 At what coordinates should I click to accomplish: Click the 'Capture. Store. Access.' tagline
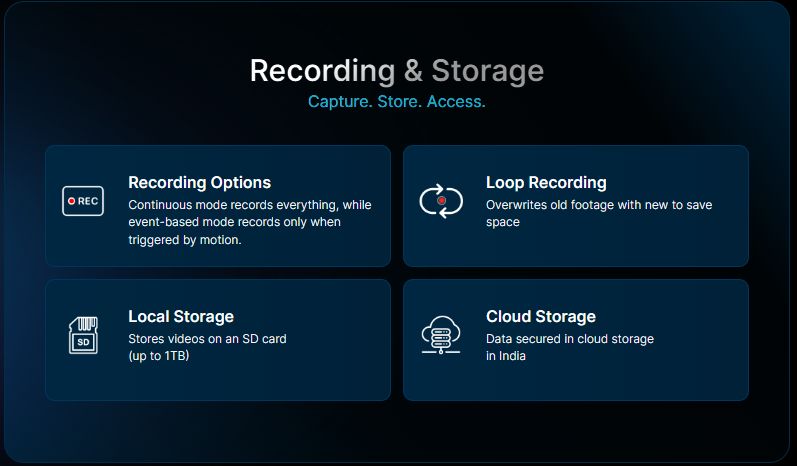(396, 102)
